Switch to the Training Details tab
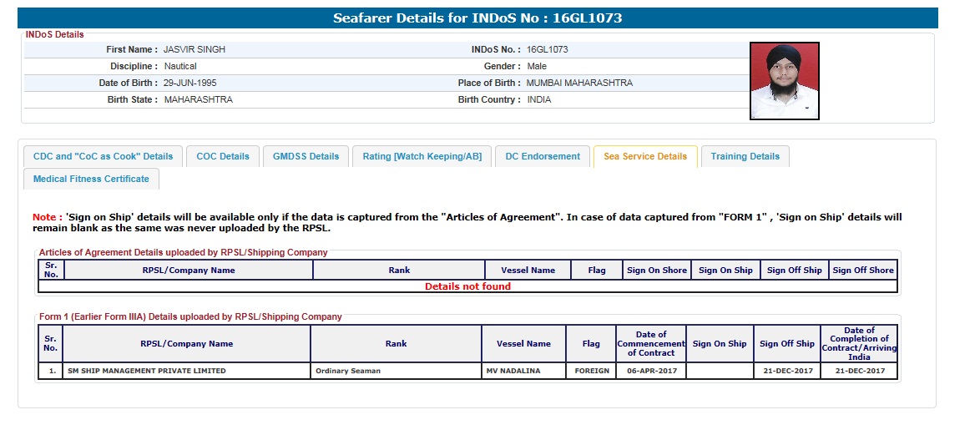 point(745,156)
